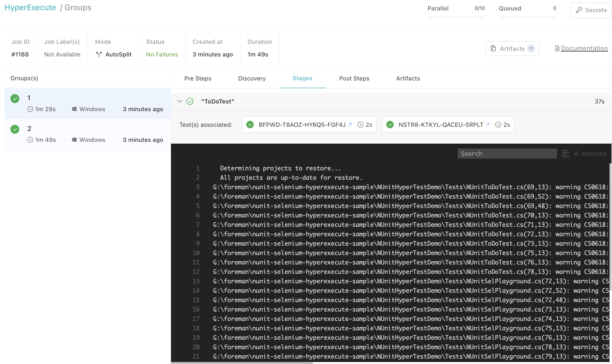
Task: Click the Secrets key icon
Action: coord(579,9)
